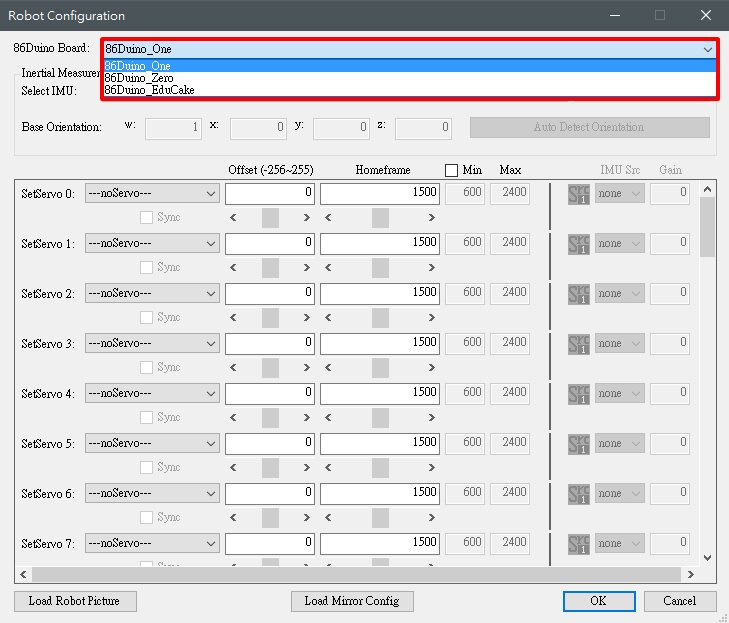Click left arrow of SetServo 1 offset slider
The height and width of the screenshot is (623, 729).
pyautogui.click(x=234, y=267)
